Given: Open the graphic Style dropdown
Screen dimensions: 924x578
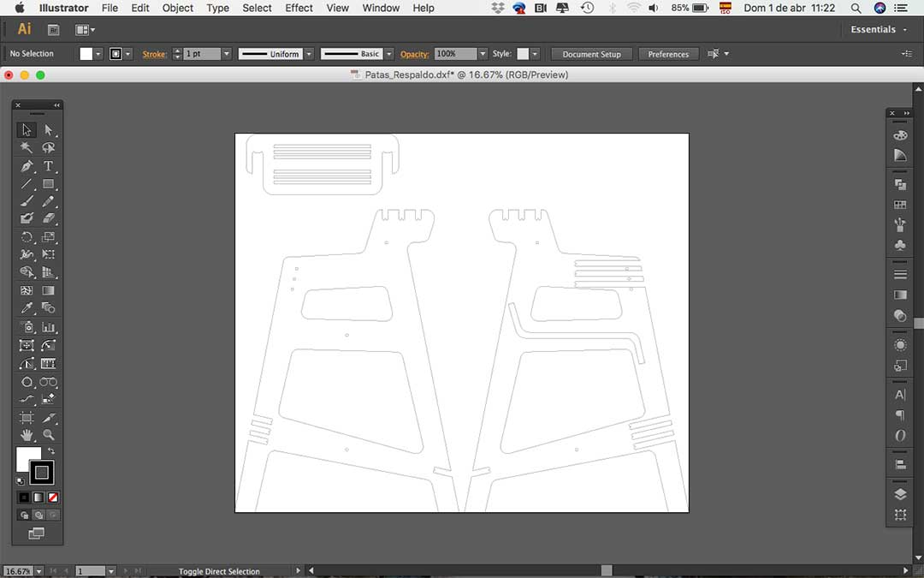Looking at the screenshot, I should [535, 54].
